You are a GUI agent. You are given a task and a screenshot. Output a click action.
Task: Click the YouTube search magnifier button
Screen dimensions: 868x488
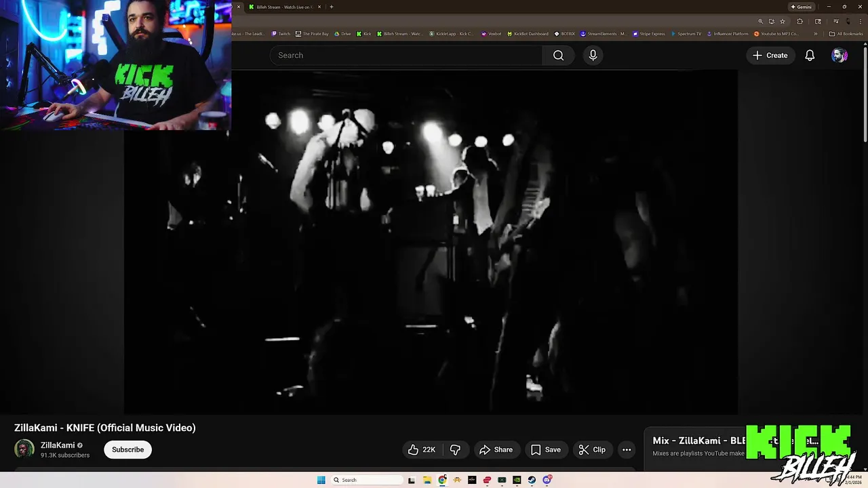click(x=558, y=56)
